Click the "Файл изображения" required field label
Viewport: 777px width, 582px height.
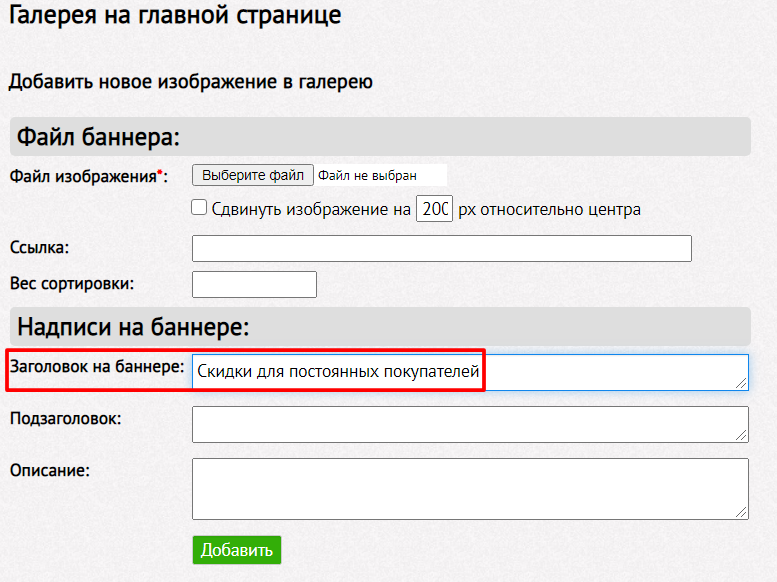pos(89,176)
